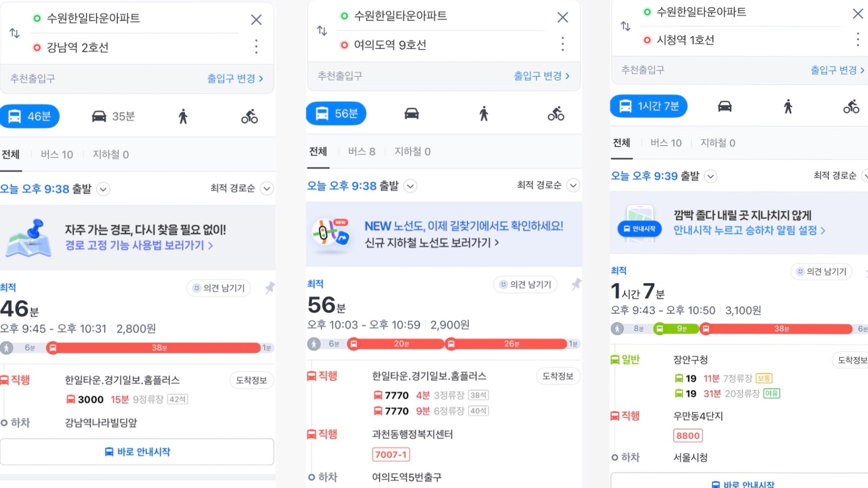The image size is (868, 488).
Task: Clear the 강남역 route search
Action: [256, 19]
